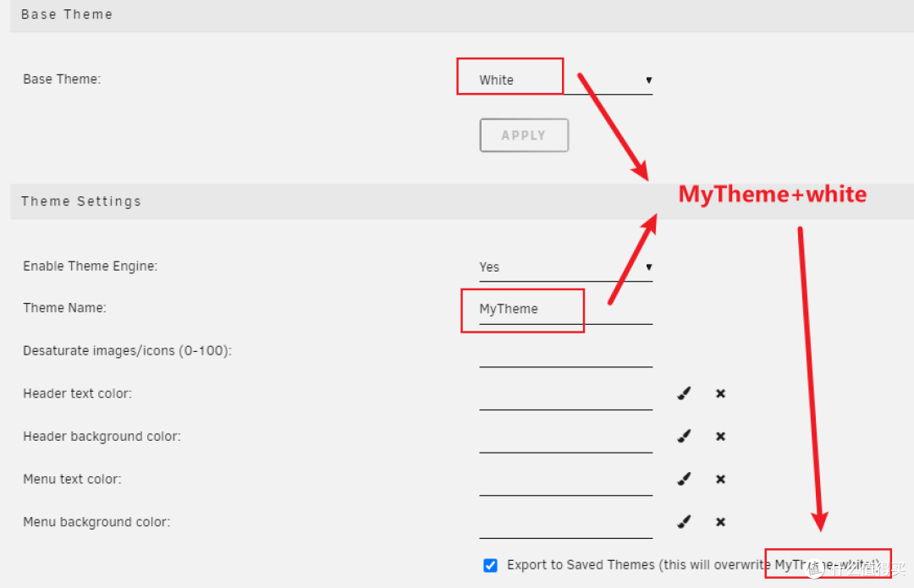Click the Menu text color input field
This screenshot has width=914, height=588.
point(565,481)
